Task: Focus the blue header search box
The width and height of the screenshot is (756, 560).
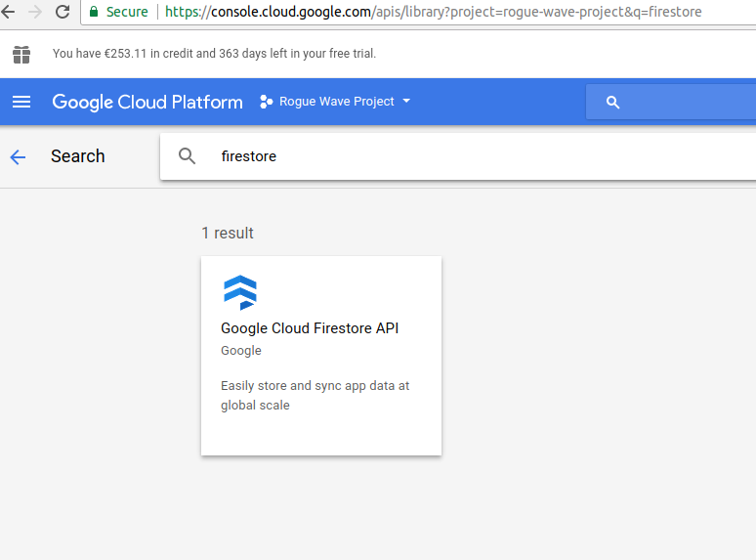Action: [x=684, y=102]
